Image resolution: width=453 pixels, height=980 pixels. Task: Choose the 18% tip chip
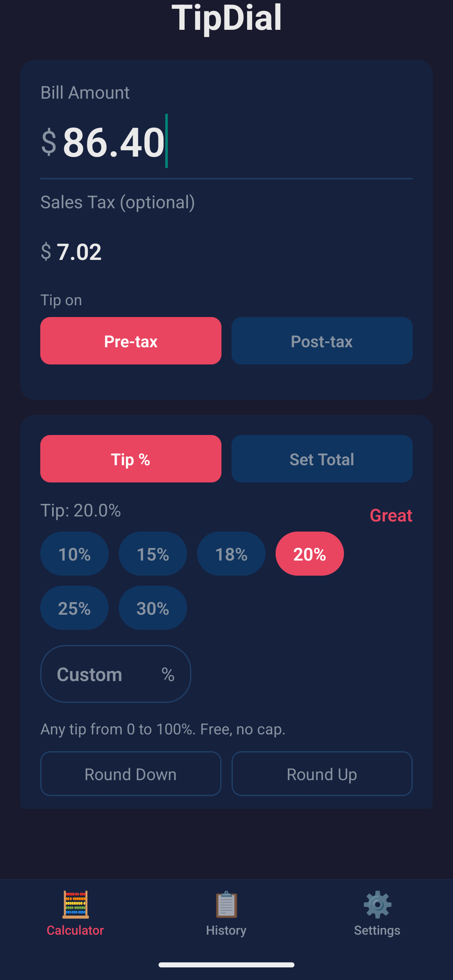click(232, 554)
